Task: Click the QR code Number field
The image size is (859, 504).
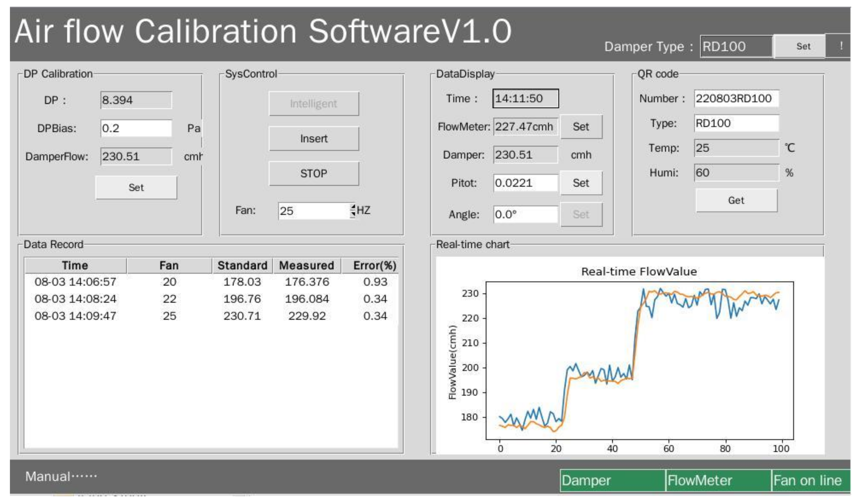Action: 736,99
